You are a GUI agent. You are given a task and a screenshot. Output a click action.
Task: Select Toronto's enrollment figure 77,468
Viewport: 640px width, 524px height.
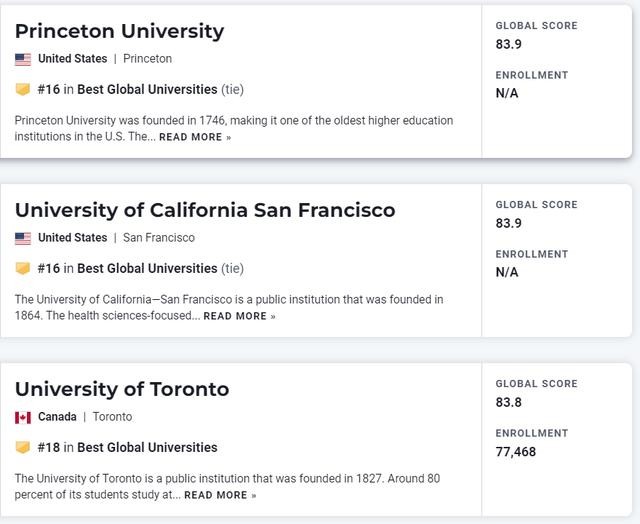pyautogui.click(x=516, y=452)
